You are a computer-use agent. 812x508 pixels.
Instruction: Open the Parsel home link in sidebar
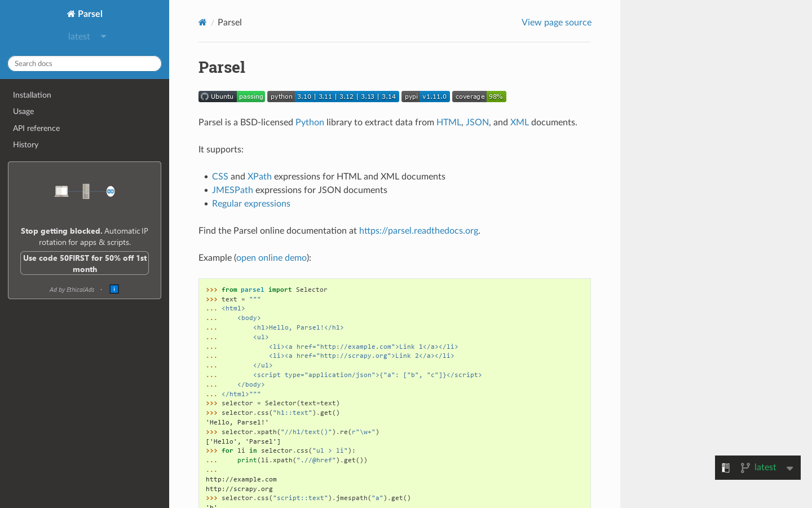[85, 14]
